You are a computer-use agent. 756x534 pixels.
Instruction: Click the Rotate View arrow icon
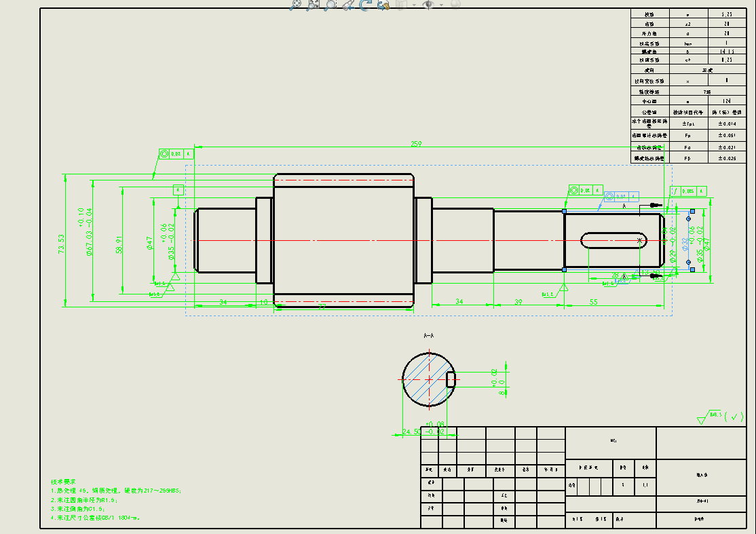[x=366, y=5]
